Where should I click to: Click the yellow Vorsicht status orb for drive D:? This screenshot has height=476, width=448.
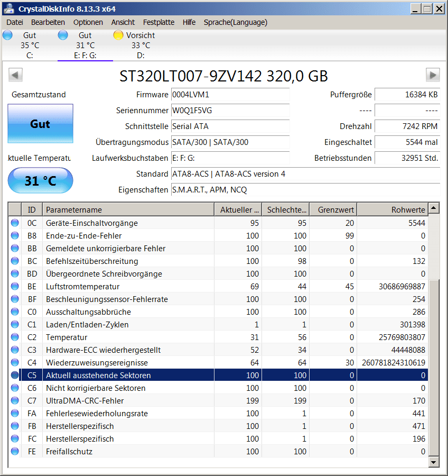tap(118, 35)
